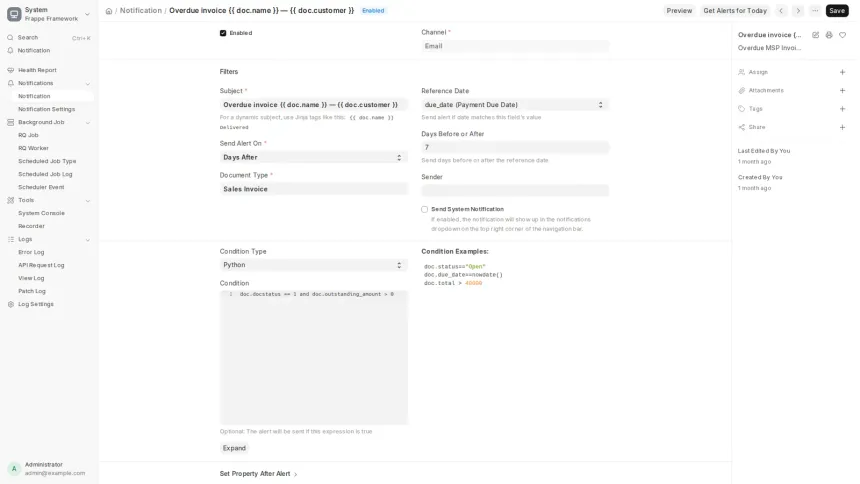
Task: Add a tag with Tags plus icon
Action: pyautogui.click(x=842, y=109)
